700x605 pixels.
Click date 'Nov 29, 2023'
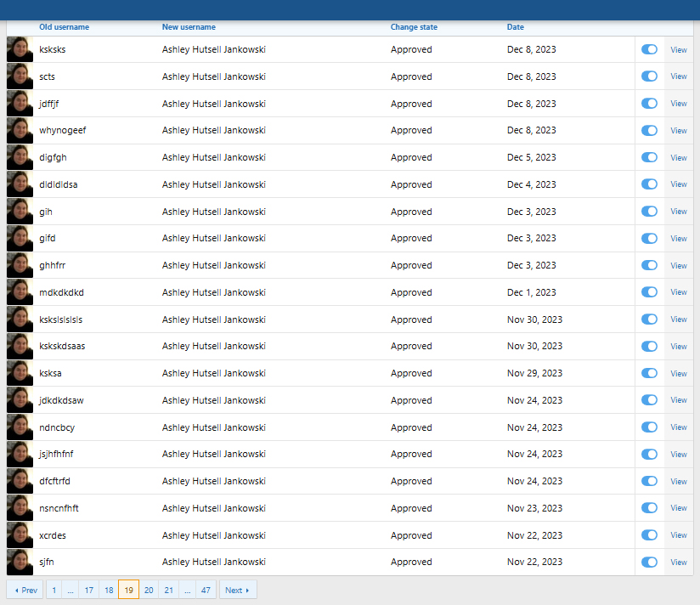tap(534, 373)
